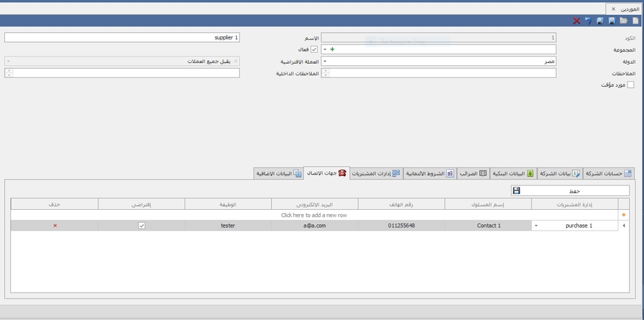Expand the الدولة country dropdown
Image resolution: width=644 pixels, height=320 pixels.
click(325, 62)
